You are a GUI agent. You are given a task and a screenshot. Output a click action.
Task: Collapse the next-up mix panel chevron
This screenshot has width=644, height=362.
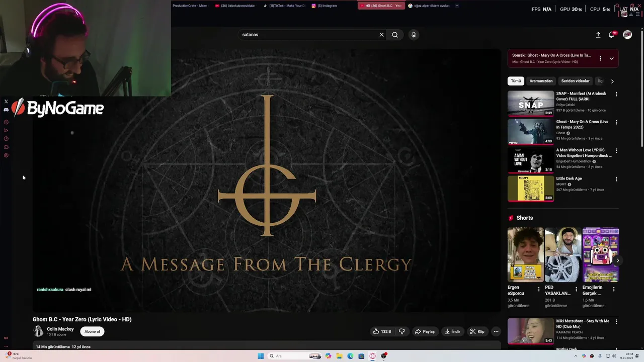coord(611,58)
